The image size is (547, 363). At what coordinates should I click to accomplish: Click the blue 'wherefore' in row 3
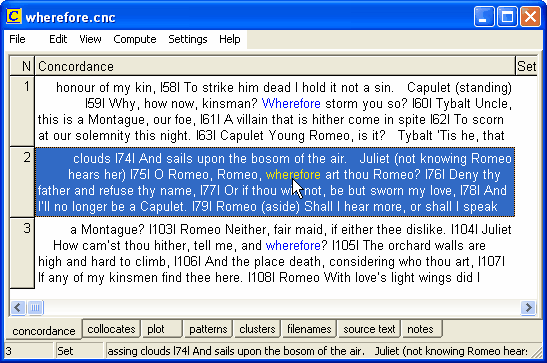click(293, 245)
